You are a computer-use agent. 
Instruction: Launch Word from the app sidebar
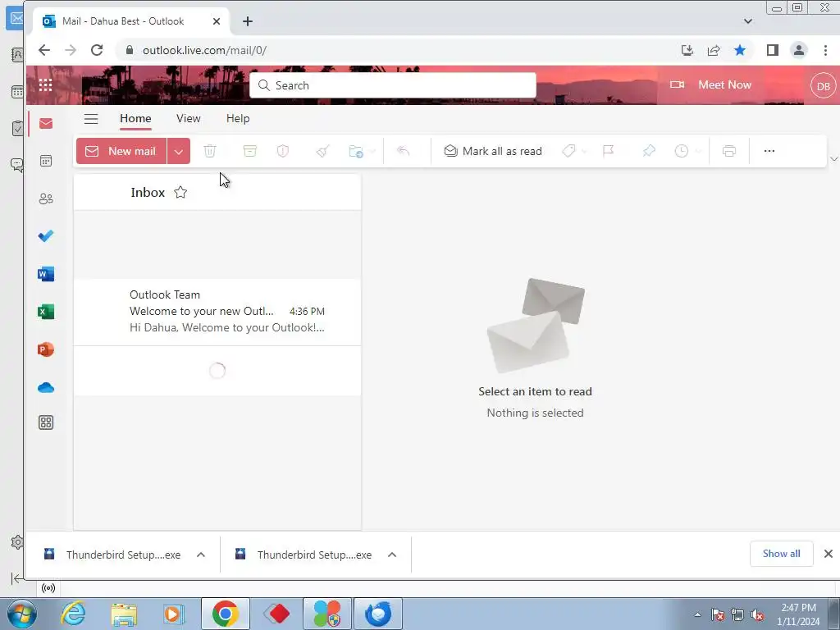(46, 274)
